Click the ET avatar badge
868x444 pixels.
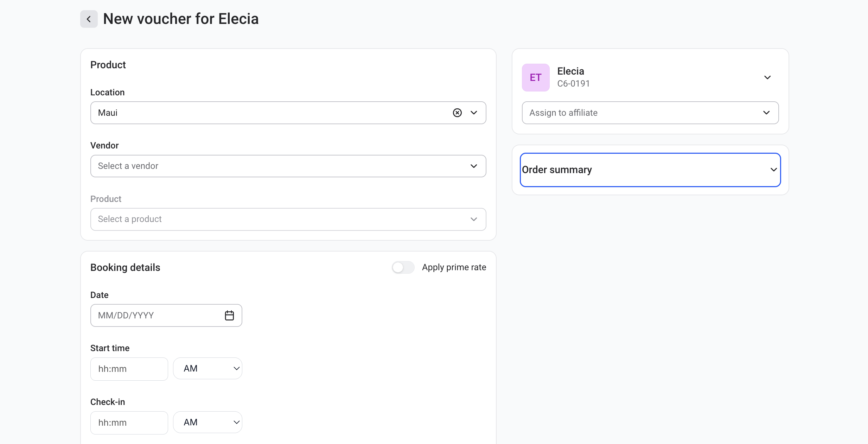[535, 77]
